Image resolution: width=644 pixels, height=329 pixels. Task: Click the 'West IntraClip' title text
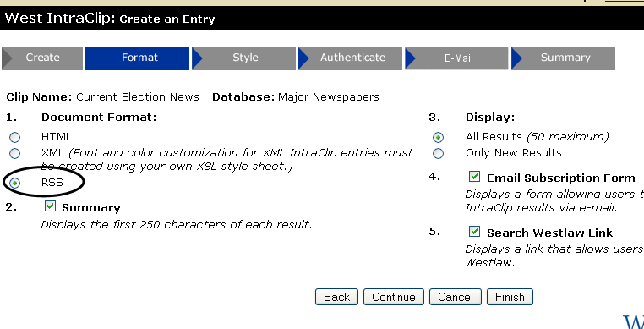point(60,18)
